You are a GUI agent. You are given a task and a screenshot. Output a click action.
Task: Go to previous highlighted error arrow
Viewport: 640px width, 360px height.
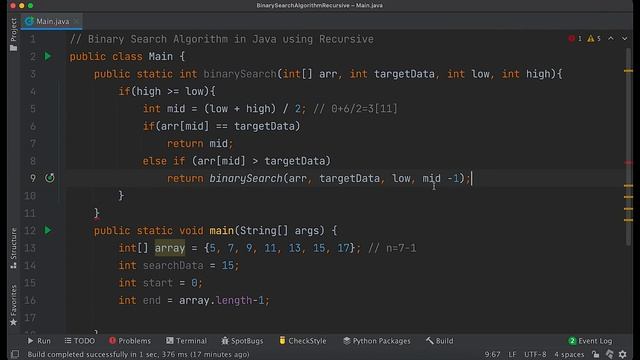[x=611, y=38]
